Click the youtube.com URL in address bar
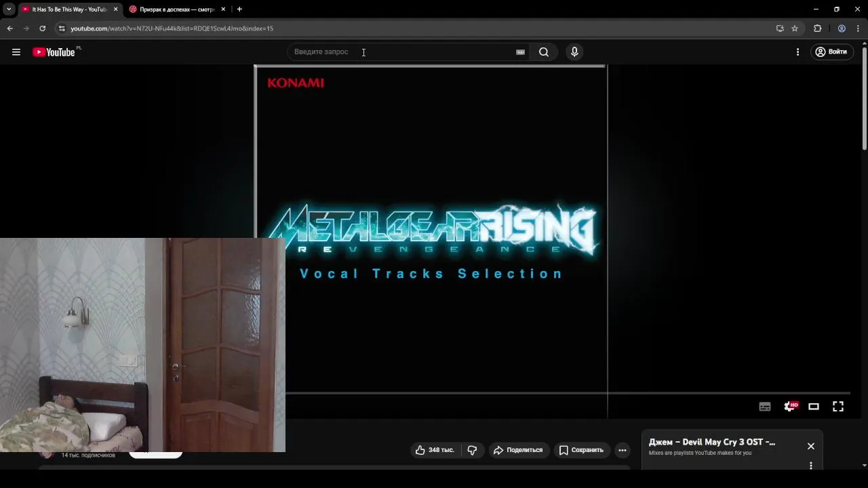 click(172, 28)
